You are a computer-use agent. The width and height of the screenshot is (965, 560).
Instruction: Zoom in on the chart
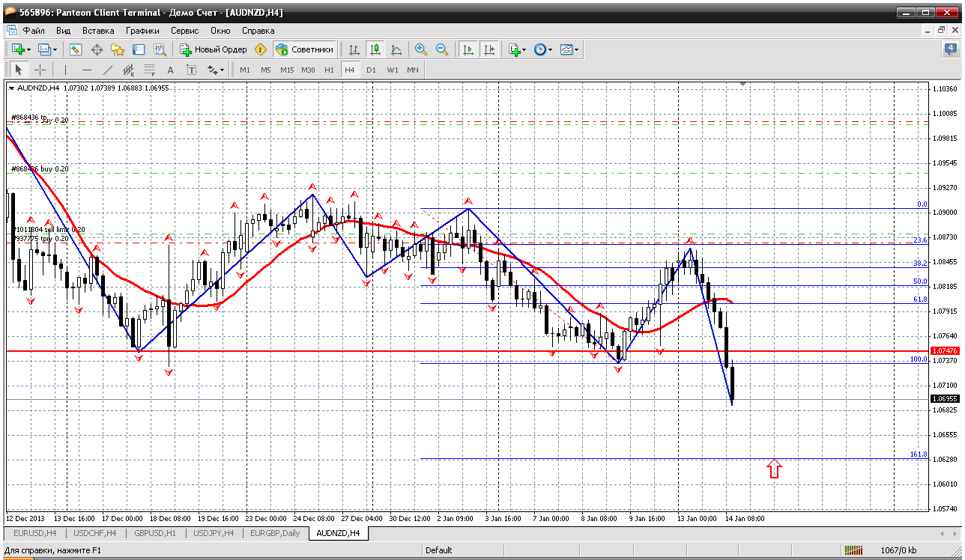point(421,49)
